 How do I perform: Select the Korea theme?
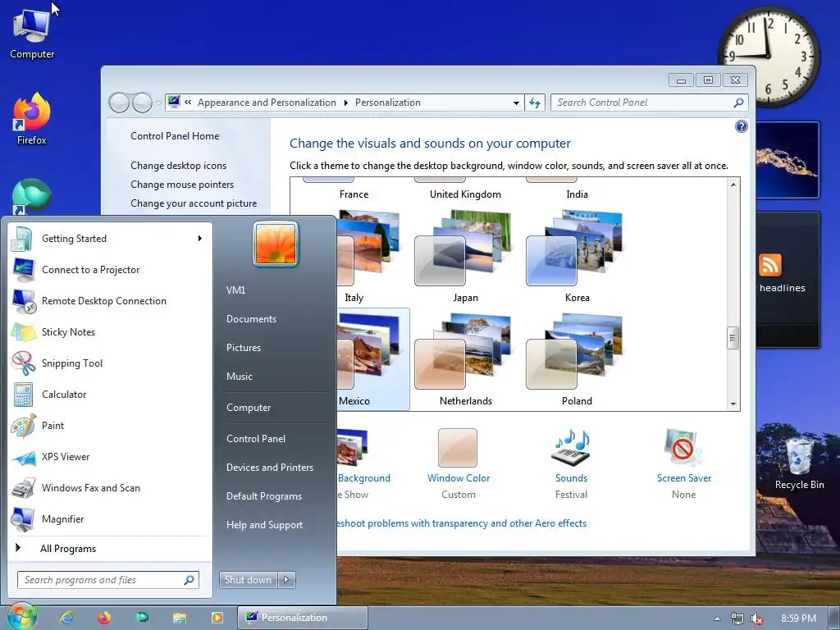tap(577, 257)
